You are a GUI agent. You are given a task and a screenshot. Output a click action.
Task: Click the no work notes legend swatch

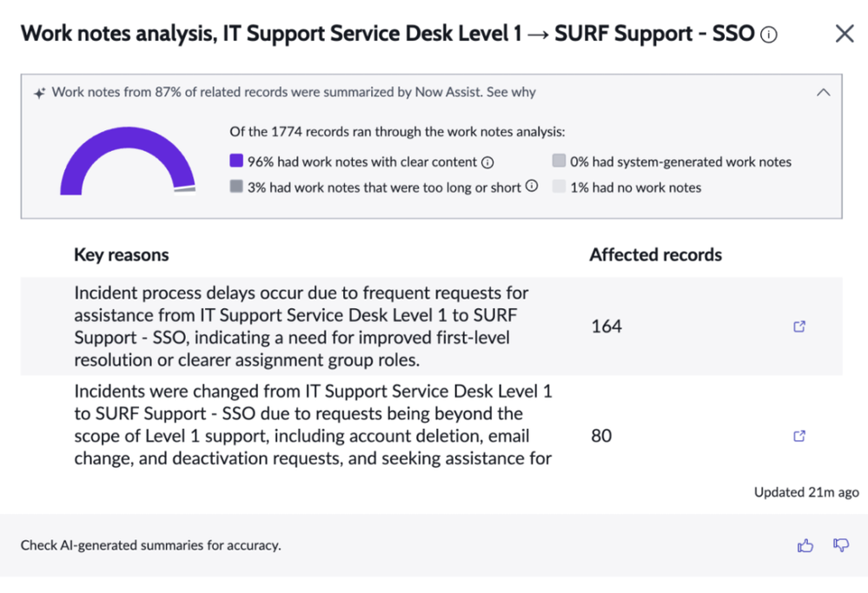(x=560, y=187)
